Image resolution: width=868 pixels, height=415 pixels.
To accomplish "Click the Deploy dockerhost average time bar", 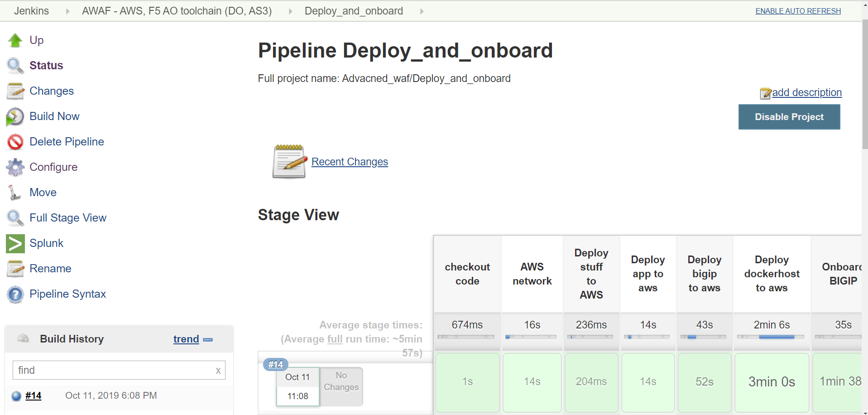I will point(771,337).
